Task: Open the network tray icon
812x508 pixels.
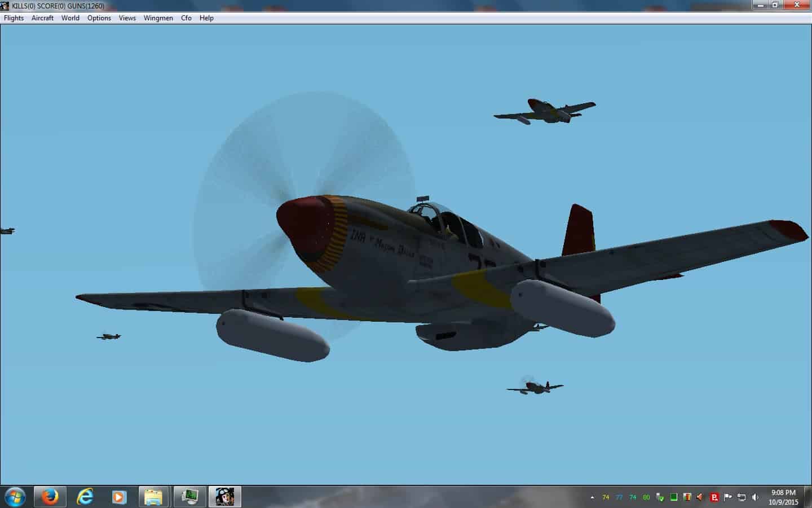Action: (742, 497)
